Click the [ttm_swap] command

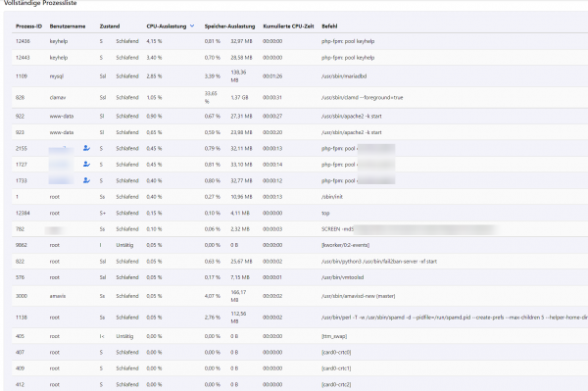tap(334, 336)
